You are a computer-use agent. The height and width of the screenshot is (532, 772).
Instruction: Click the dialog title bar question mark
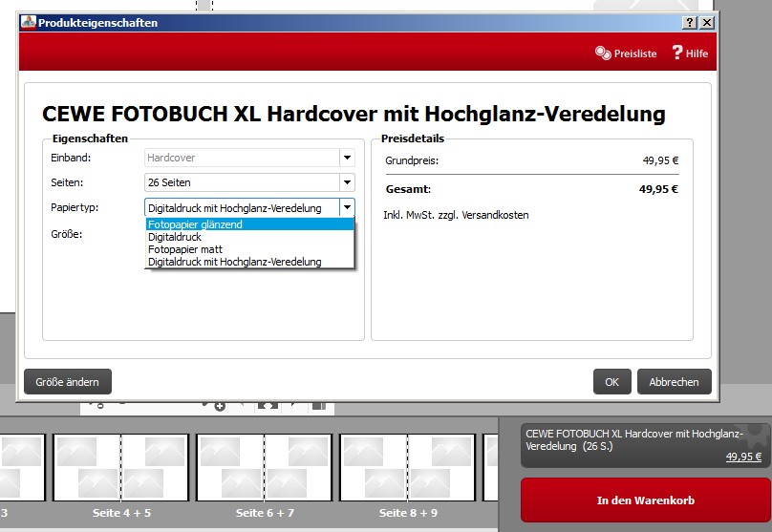pos(690,23)
